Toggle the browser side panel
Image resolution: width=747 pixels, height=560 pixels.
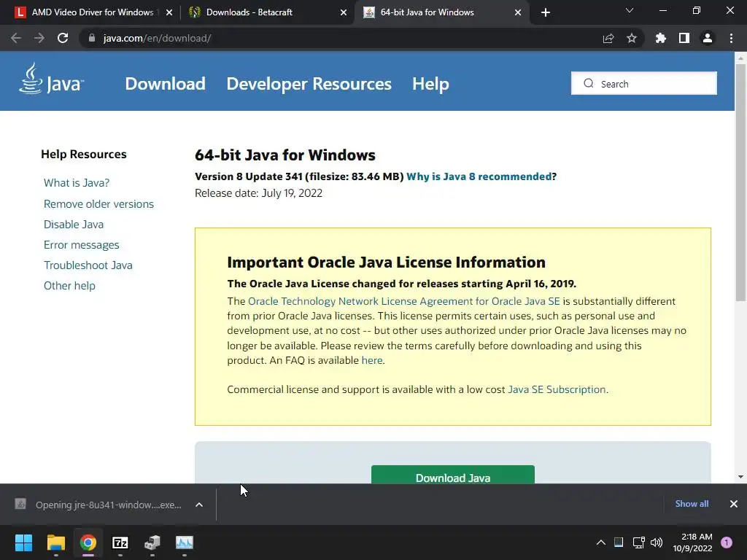[x=684, y=38]
